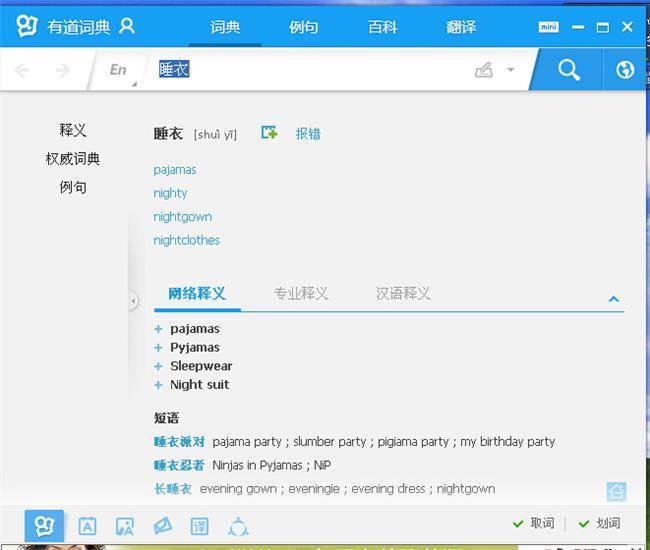Image resolution: width=650 pixels, height=550 pixels.
Task: Open the user account icon
Action: coord(127,26)
